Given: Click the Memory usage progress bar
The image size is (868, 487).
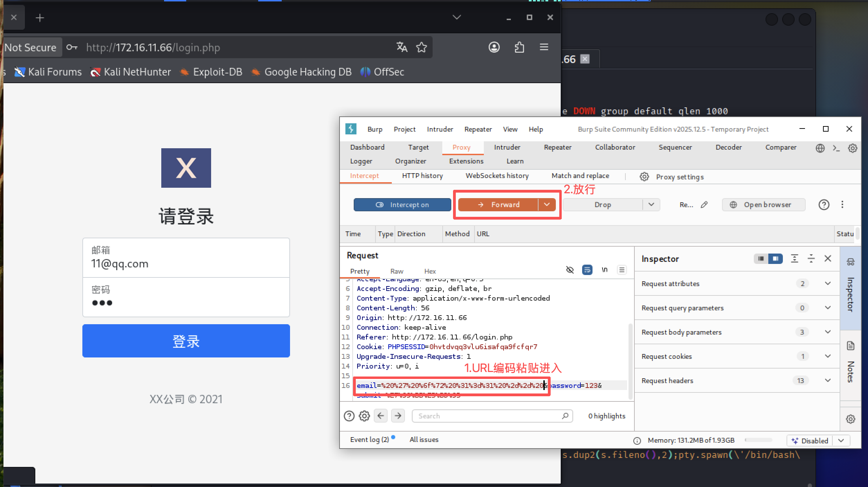Looking at the screenshot, I should coord(758,440).
